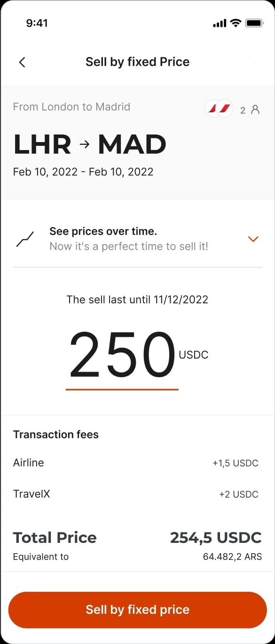Tap the price trend chart icon
Viewport: 275px width, 644px height.
click(x=25, y=239)
